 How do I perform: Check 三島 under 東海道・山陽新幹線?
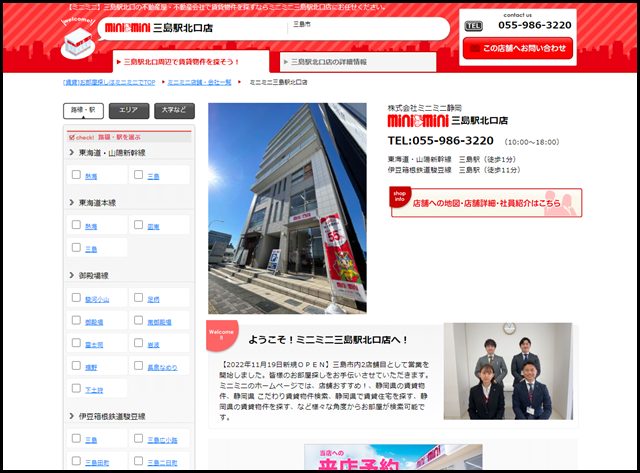[139, 175]
